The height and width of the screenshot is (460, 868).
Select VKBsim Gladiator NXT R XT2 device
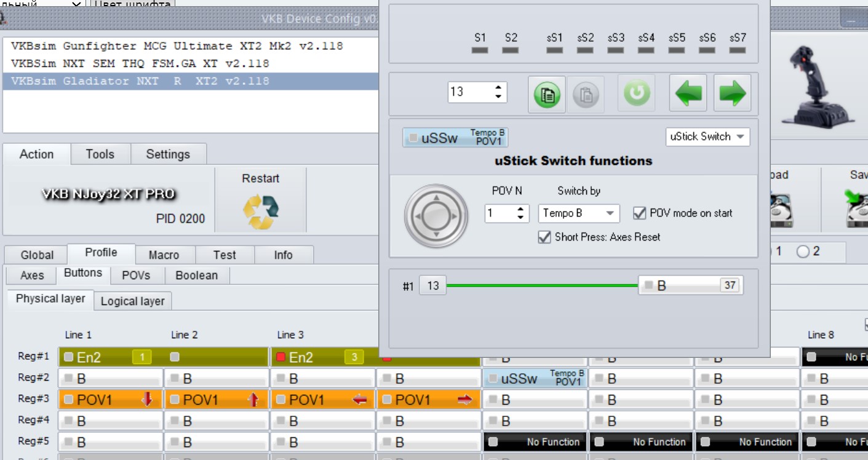click(x=191, y=81)
